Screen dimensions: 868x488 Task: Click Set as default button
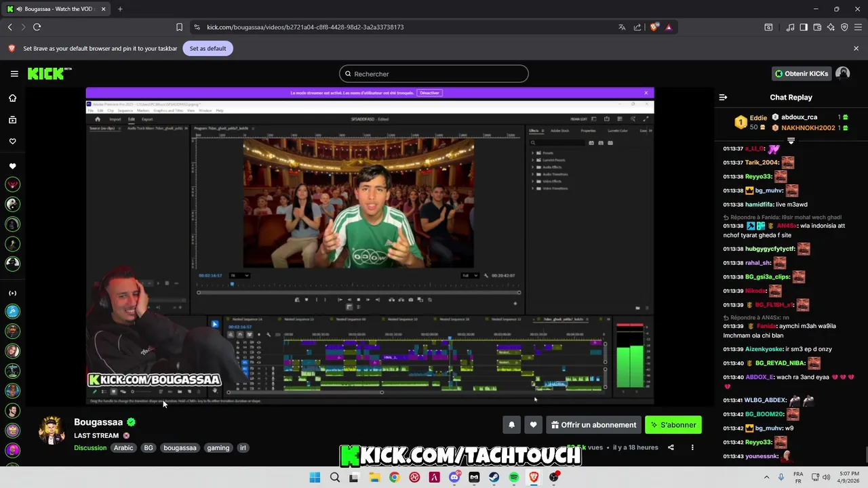click(208, 48)
